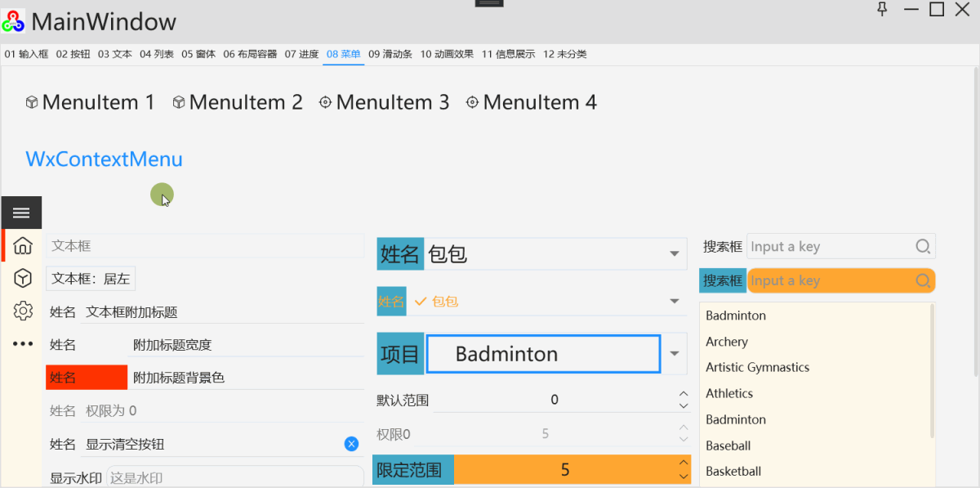Viewport: 980px width, 488px height.
Task: Select the home icon in the left sidebar
Action: pos(20,245)
